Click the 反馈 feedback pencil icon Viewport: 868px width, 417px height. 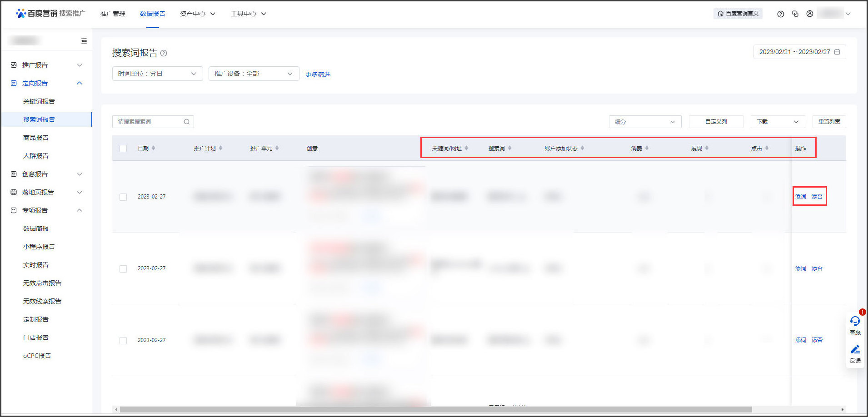[855, 349]
